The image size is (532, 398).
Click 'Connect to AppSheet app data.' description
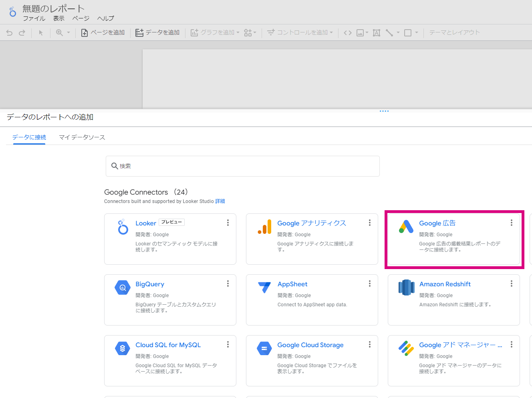coord(312,305)
